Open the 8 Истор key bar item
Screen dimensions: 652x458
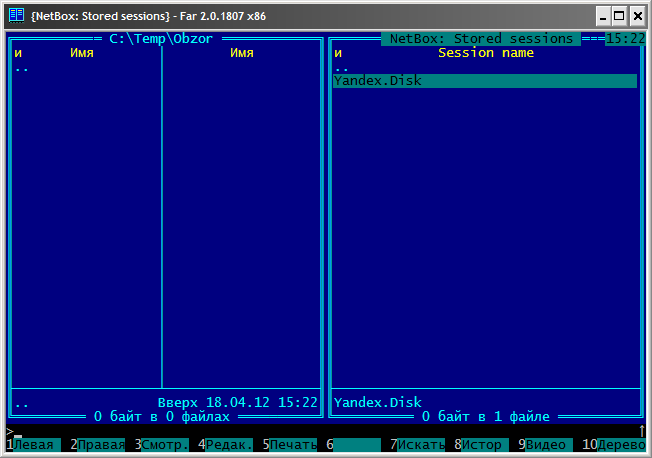click(x=481, y=444)
